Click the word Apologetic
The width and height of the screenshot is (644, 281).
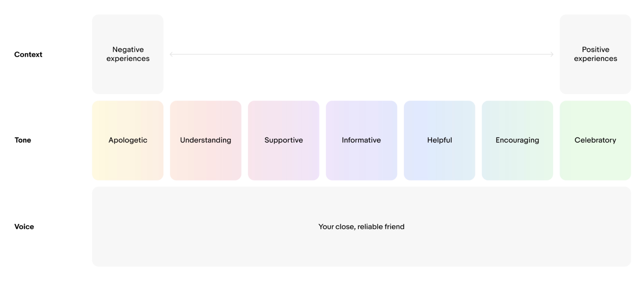pos(128,140)
